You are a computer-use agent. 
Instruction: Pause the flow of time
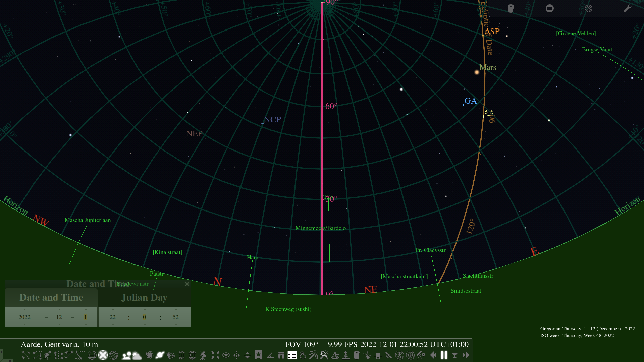(443, 355)
